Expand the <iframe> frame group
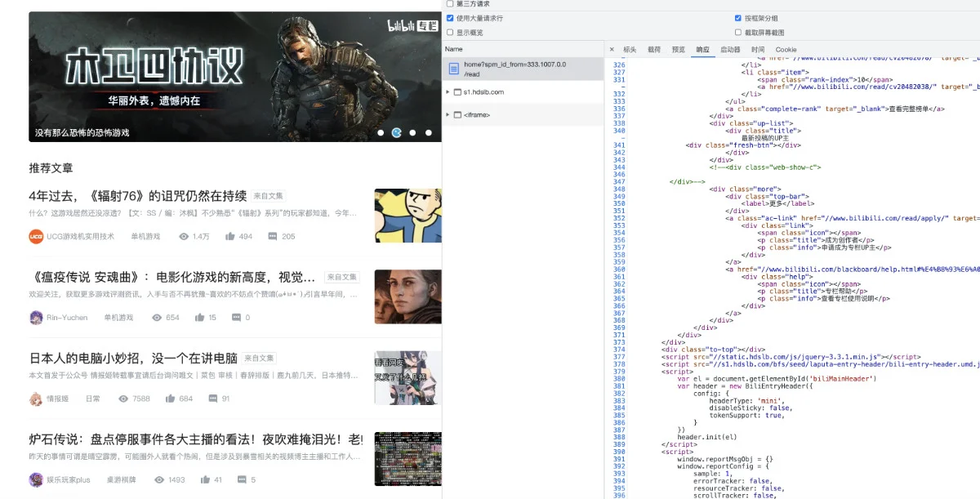 point(448,115)
